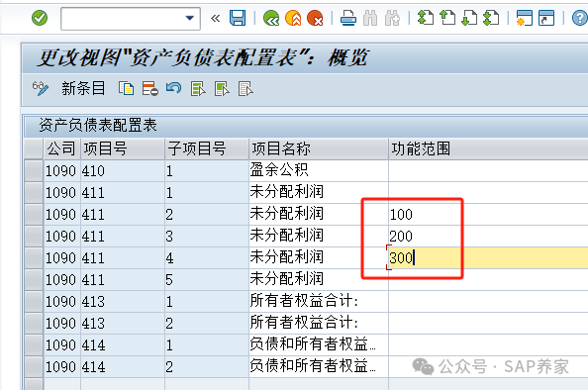Save using the floppy disk icon
The image size is (588, 390).
(238, 18)
